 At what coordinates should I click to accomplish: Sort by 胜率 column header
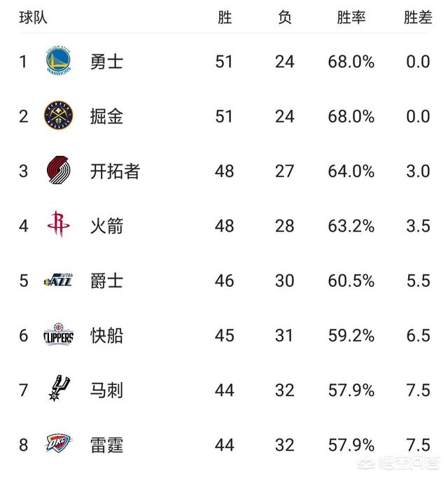click(x=351, y=17)
